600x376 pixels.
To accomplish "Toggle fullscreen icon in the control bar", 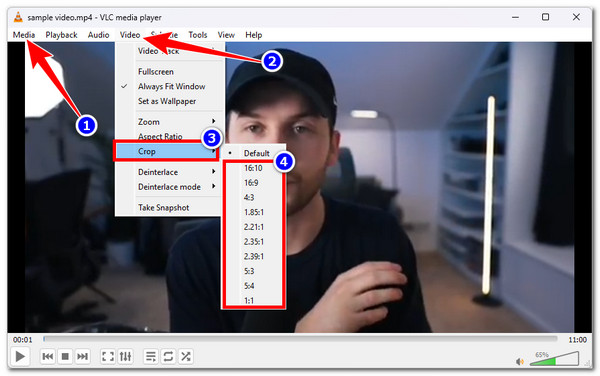I will (x=108, y=356).
